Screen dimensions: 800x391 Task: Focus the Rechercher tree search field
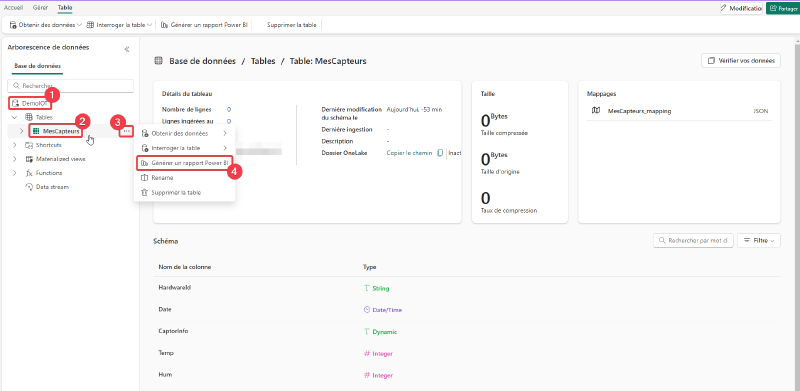point(70,86)
